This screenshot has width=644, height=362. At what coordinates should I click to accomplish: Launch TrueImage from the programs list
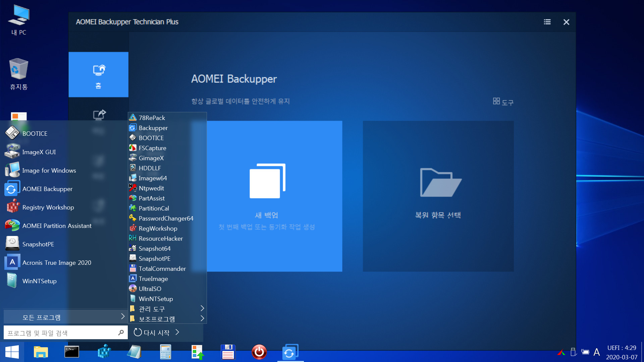(167, 279)
